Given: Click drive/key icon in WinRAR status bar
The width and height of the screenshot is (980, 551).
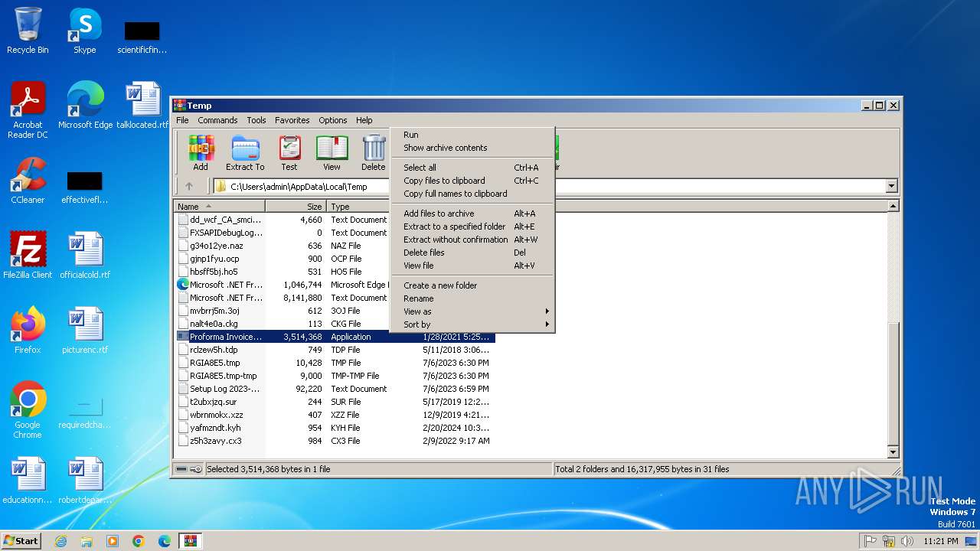Looking at the screenshot, I should (x=188, y=469).
